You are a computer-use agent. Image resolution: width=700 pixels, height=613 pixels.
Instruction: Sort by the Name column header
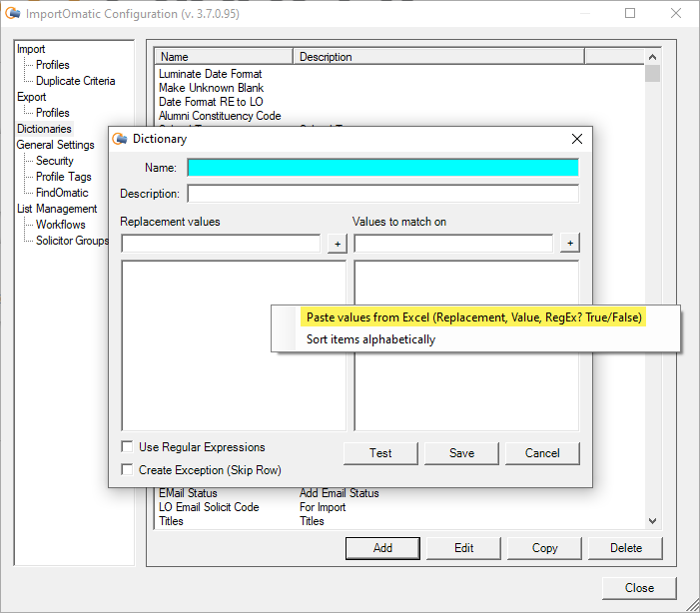(x=224, y=57)
